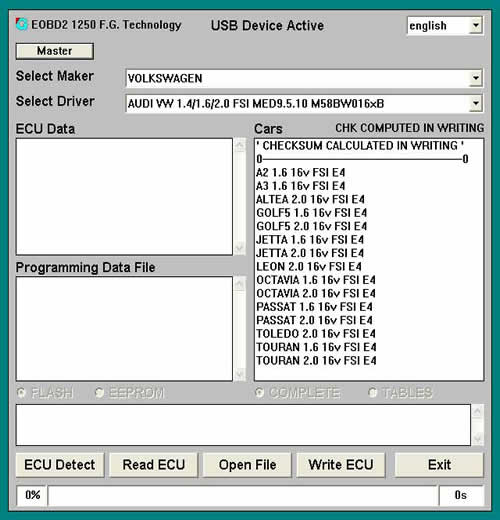
Task: Click the log message box above buttons
Action: tap(243, 425)
